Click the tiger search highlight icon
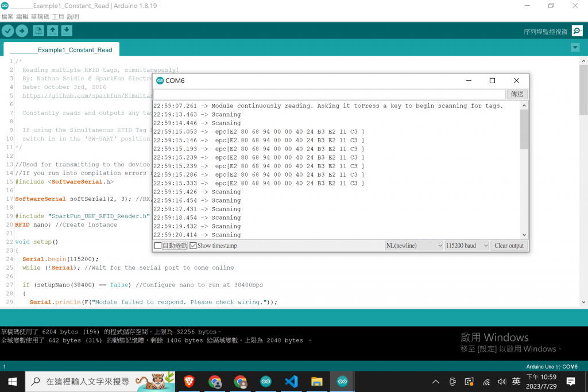This screenshot has height=392, width=588. (156, 381)
